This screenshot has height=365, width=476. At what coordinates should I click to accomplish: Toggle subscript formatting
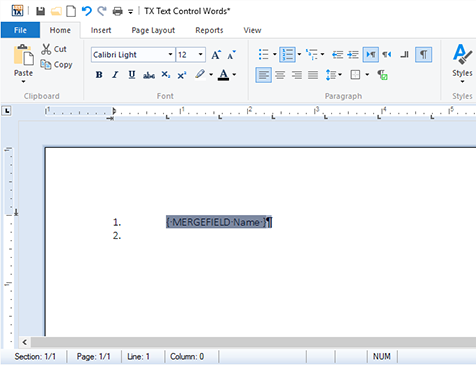tap(166, 75)
